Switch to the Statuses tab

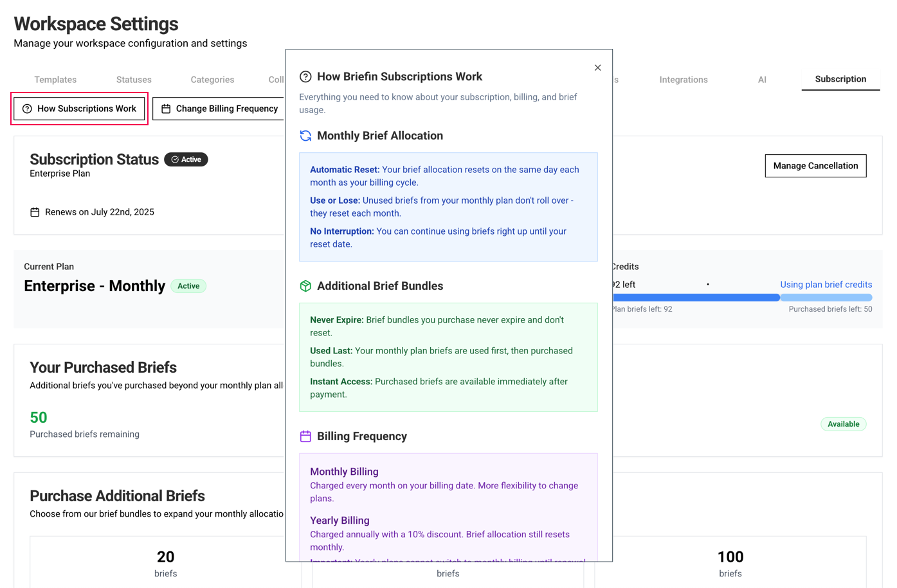tap(134, 80)
